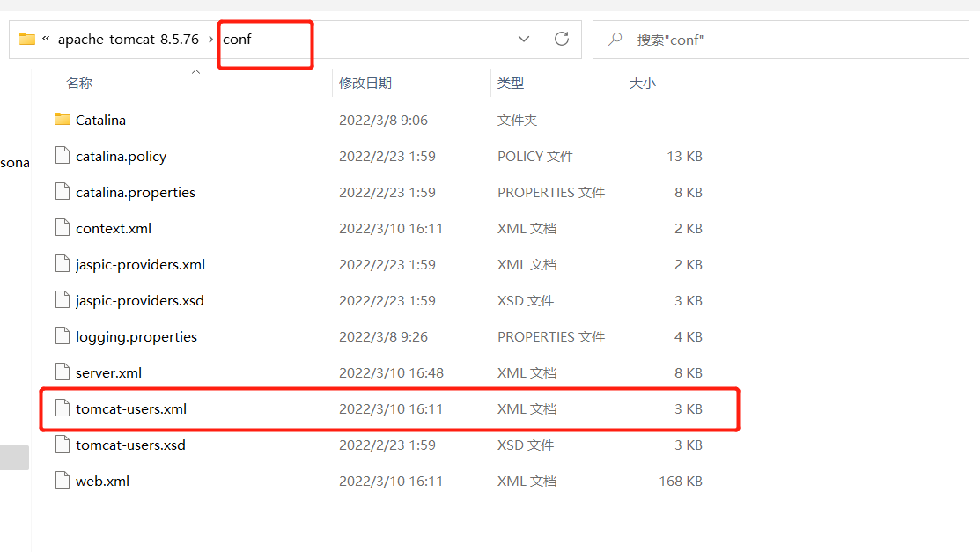Sort by 名称 column header
Image resolution: width=980 pixels, height=552 pixels.
point(79,83)
